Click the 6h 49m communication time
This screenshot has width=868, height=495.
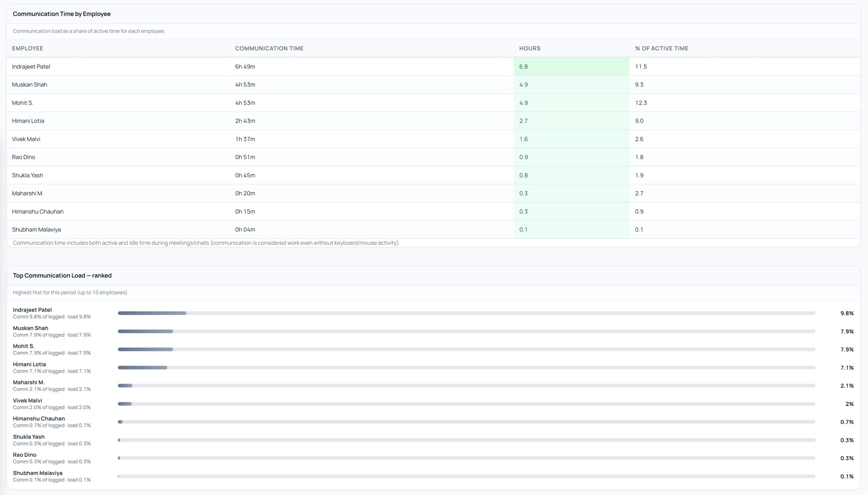(245, 67)
